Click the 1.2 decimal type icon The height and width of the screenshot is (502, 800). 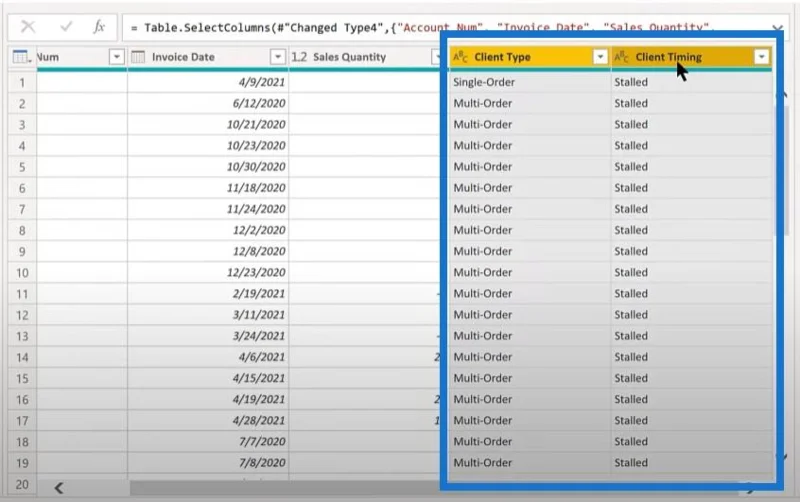point(299,57)
